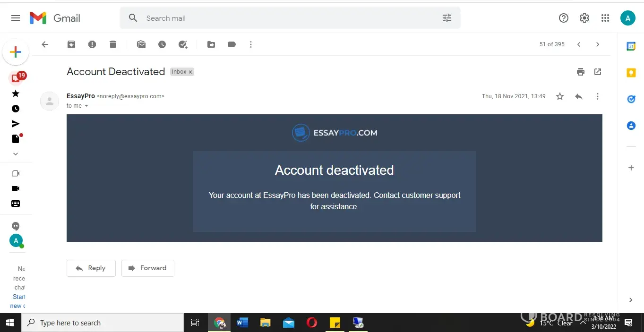
Task: Click the Windows taskbar search box
Action: (103, 323)
